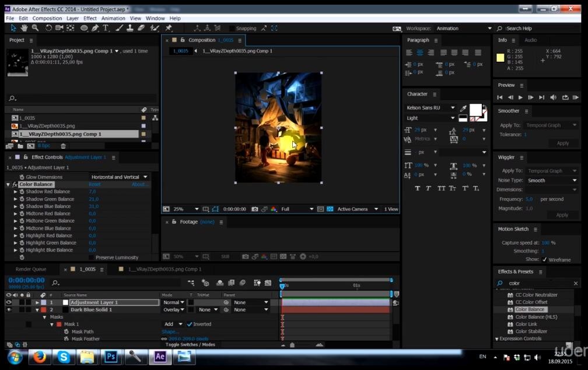Toggle Wireframe checkbox in Motion Sketch
Image resolution: width=588 pixels, height=370 pixels.
coord(544,259)
